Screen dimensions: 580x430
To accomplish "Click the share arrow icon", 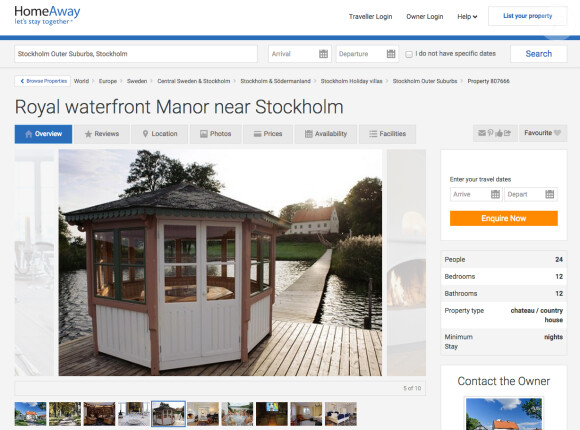I will click(507, 133).
